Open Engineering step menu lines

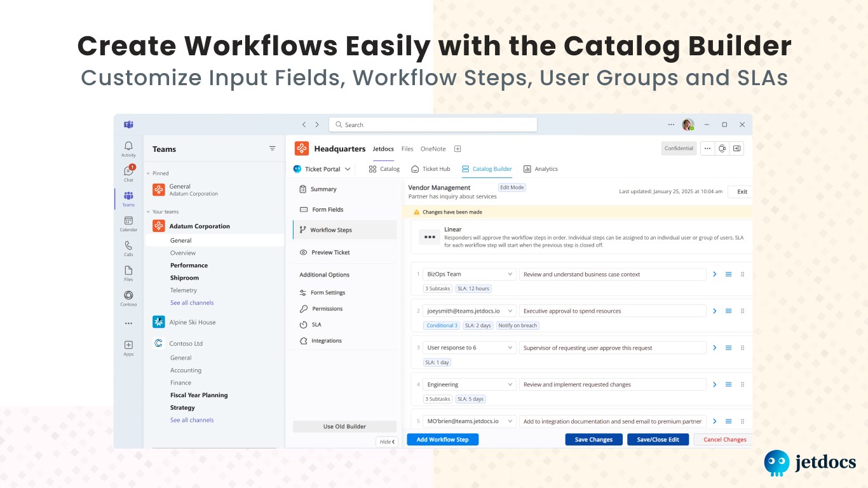tap(729, 384)
